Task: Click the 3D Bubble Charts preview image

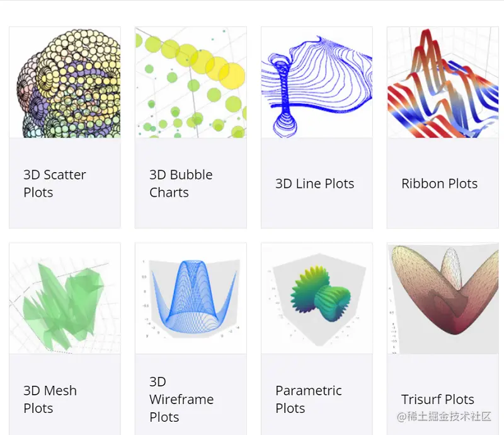Action: pyautogui.click(x=191, y=83)
